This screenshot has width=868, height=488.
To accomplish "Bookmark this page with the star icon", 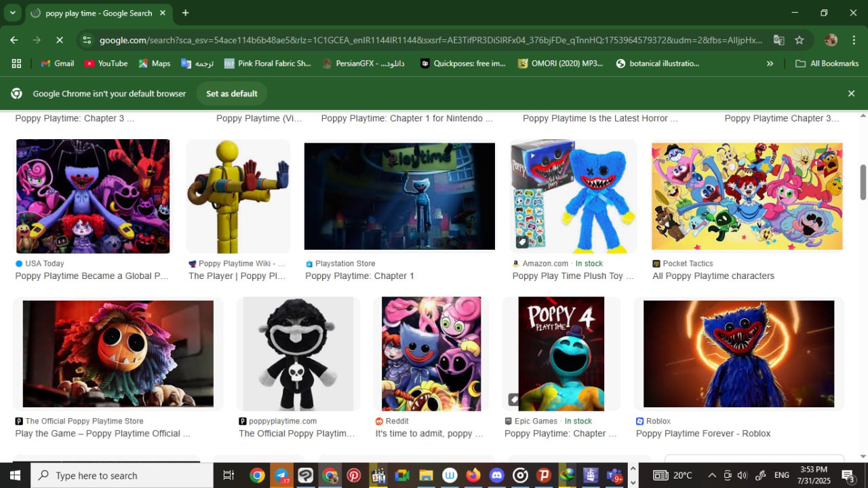I will click(799, 40).
